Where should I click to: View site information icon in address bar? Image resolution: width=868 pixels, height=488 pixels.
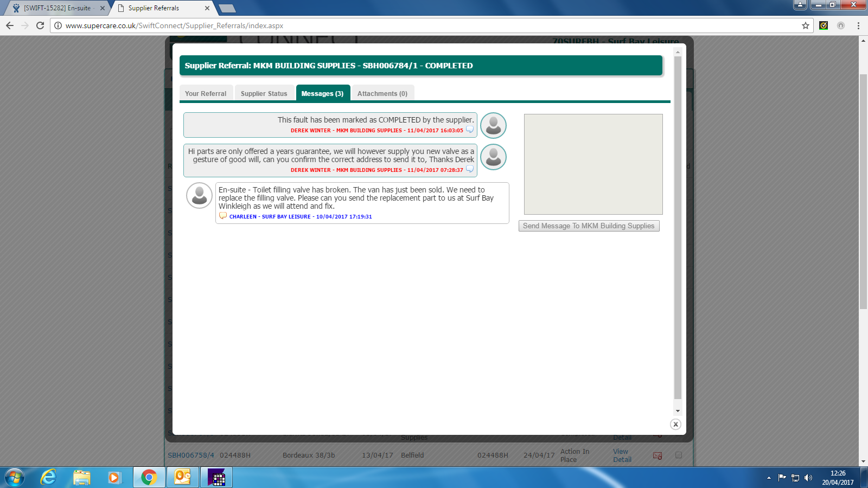coord(58,25)
